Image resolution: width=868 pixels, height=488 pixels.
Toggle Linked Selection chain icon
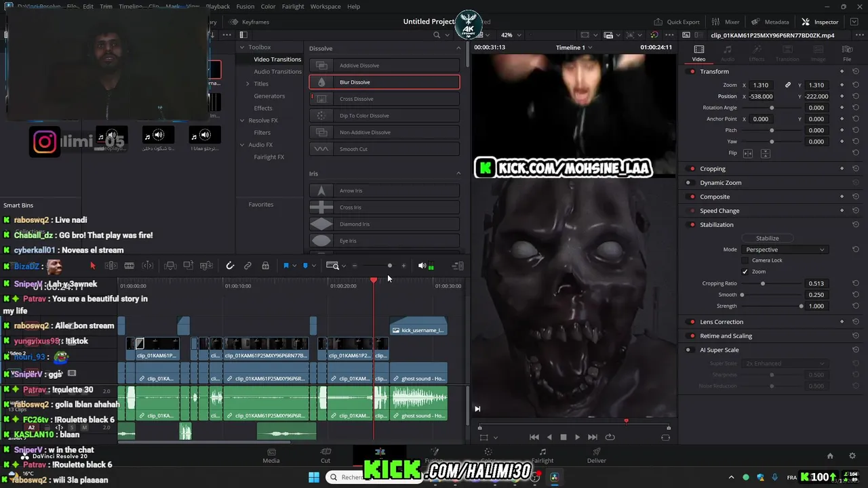[x=248, y=266]
